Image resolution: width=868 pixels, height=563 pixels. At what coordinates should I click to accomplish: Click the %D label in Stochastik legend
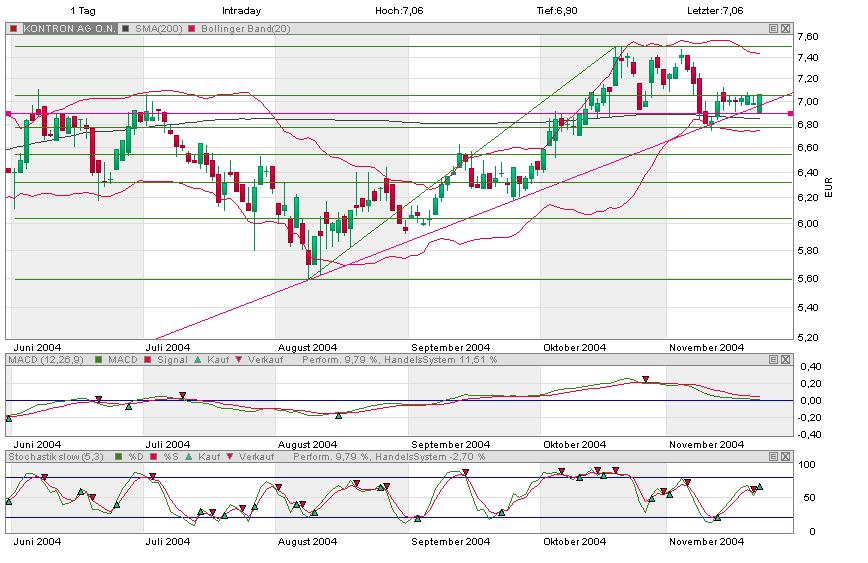coord(136,456)
